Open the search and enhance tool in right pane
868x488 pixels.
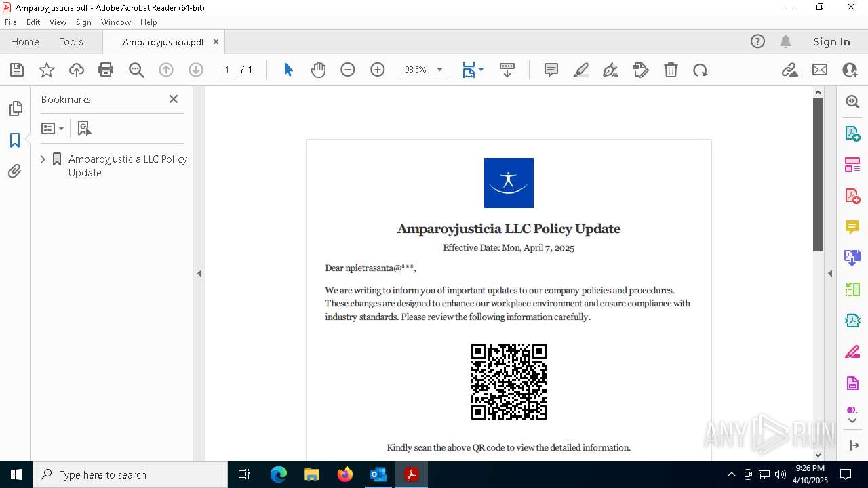point(852,102)
